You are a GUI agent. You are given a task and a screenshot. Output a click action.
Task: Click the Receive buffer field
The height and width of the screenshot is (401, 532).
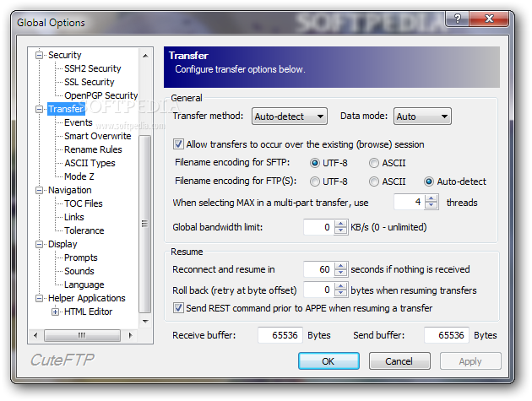(280, 335)
